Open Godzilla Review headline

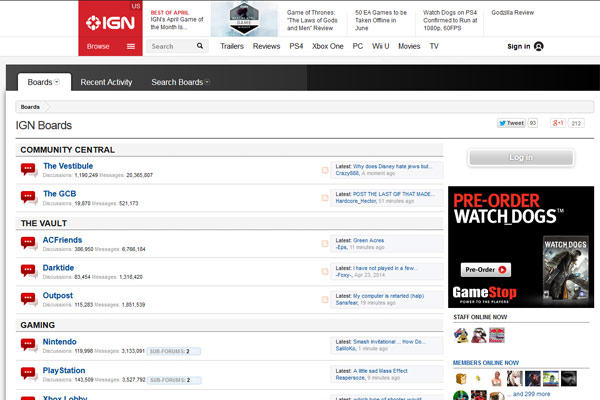click(512, 13)
